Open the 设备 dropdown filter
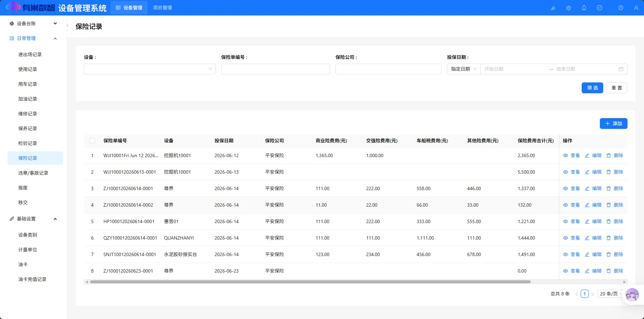The height and width of the screenshot is (319, 644). tap(150, 69)
